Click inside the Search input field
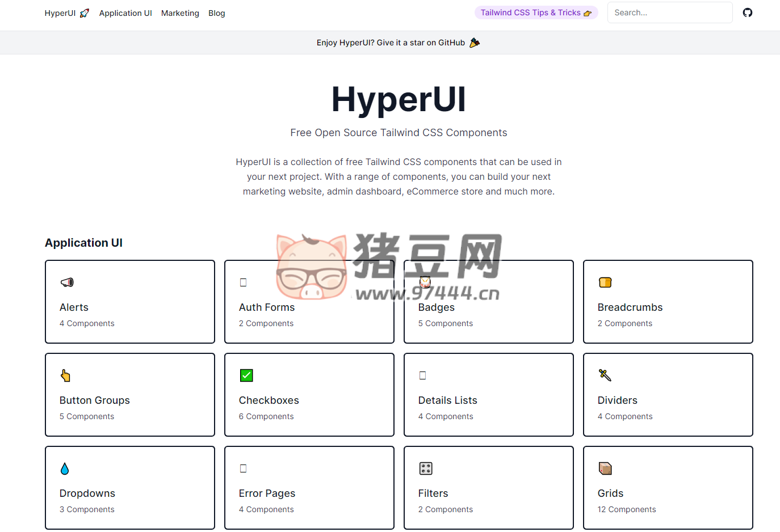The height and width of the screenshot is (532, 780). (670, 12)
